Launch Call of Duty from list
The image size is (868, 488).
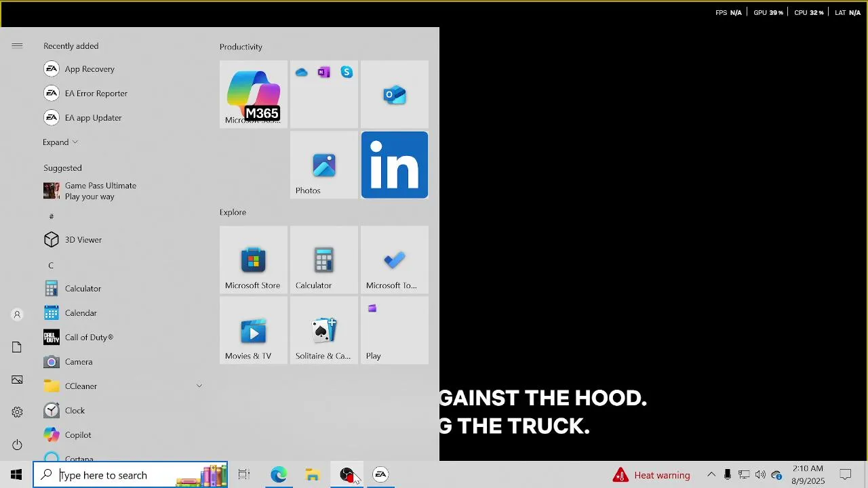pyautogui.click(x=122, y=338)
